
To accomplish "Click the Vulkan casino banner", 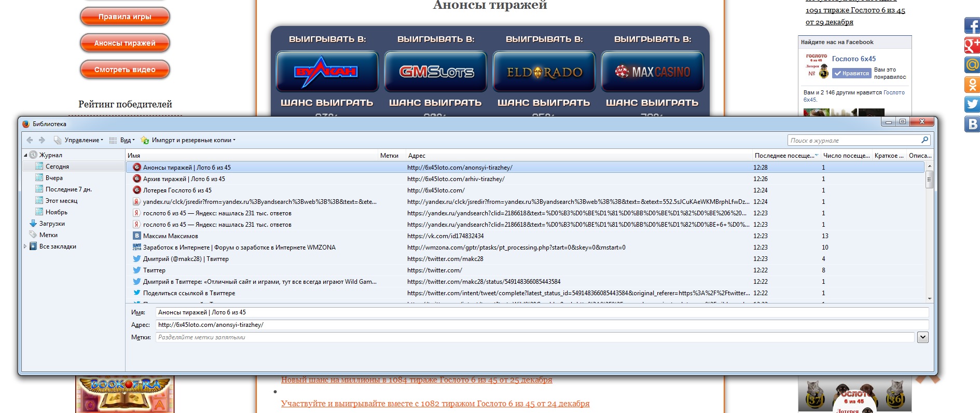I will click(327, 72).
